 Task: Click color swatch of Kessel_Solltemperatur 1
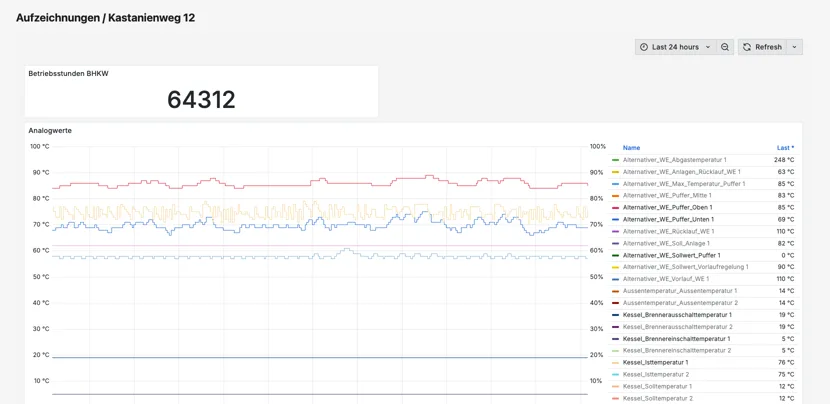pos(615,387)
